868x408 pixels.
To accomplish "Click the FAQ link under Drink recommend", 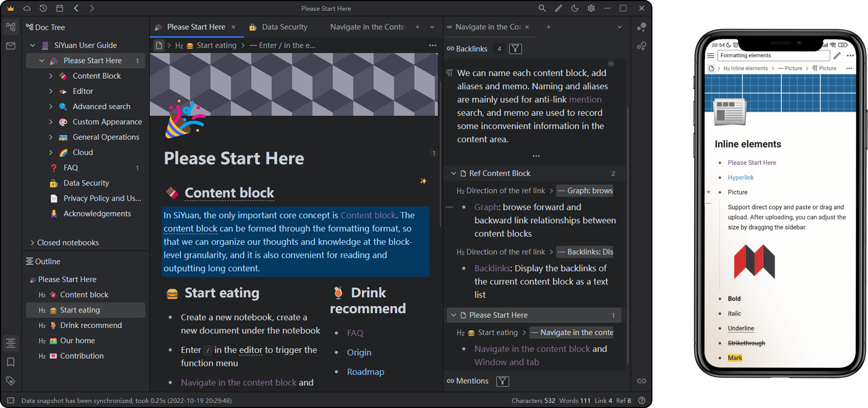I will 355,333.
